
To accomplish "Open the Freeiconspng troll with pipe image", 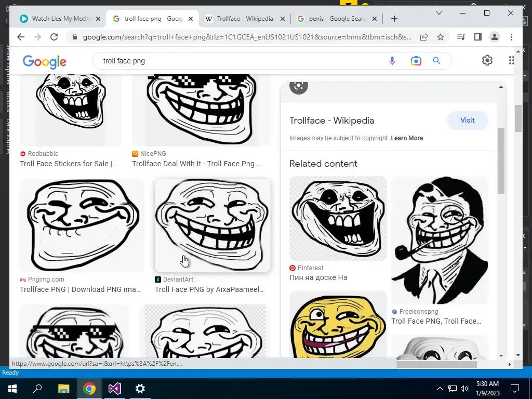I will coord(440,240).
